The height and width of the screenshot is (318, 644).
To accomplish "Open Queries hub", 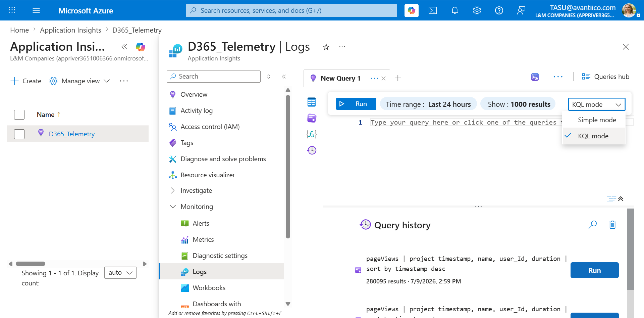I will coord(605,77).
